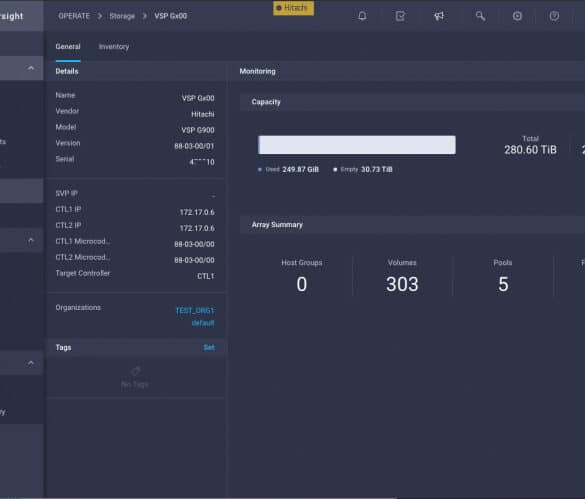Collapse the lower sidebar section chevron
Screen dimensions: 585x499
click(31, 363)
